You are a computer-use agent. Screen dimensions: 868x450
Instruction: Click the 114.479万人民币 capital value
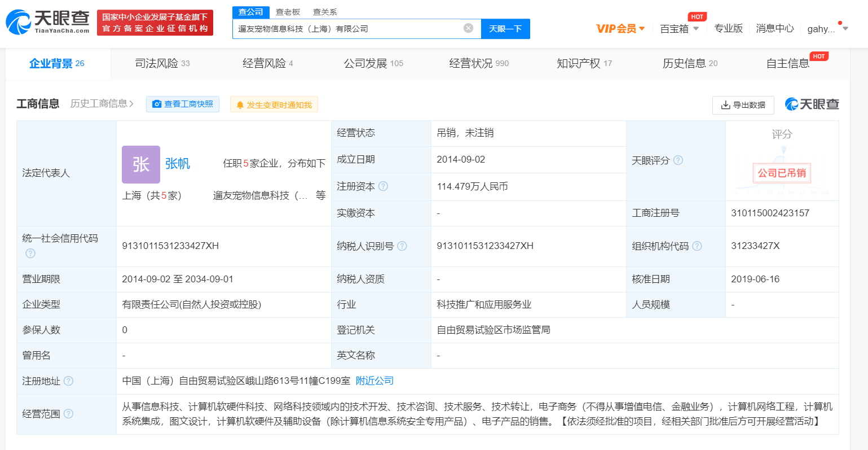point(472,186)
